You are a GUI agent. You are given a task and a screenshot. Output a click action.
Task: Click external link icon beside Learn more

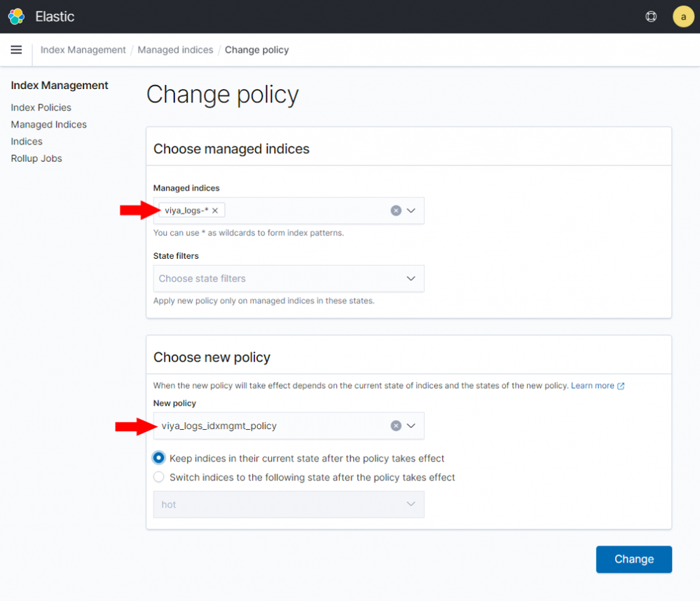point(621,386)
